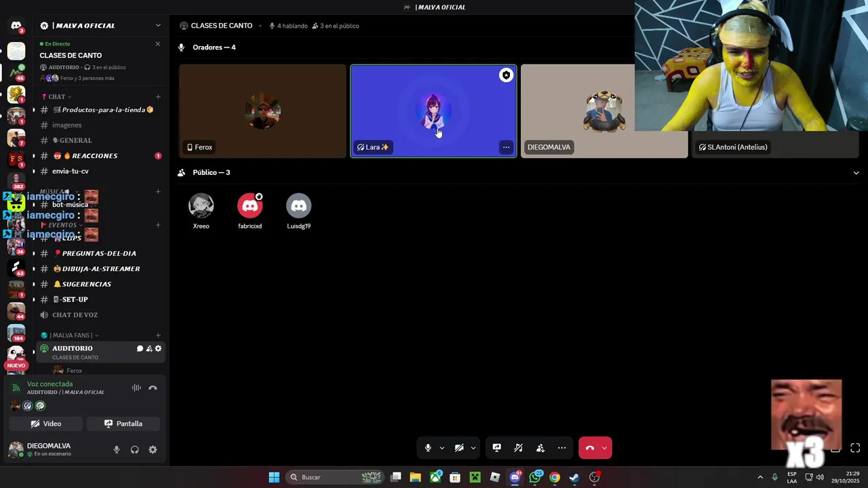
Task: Toggle microphone mute in stage control bar
Action: click(x=428, y=448)
